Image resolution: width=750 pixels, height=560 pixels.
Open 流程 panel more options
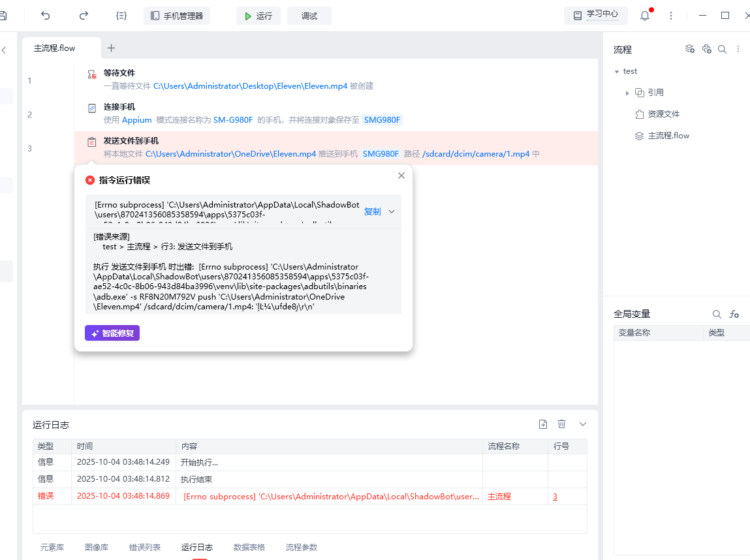pos(738,49)
